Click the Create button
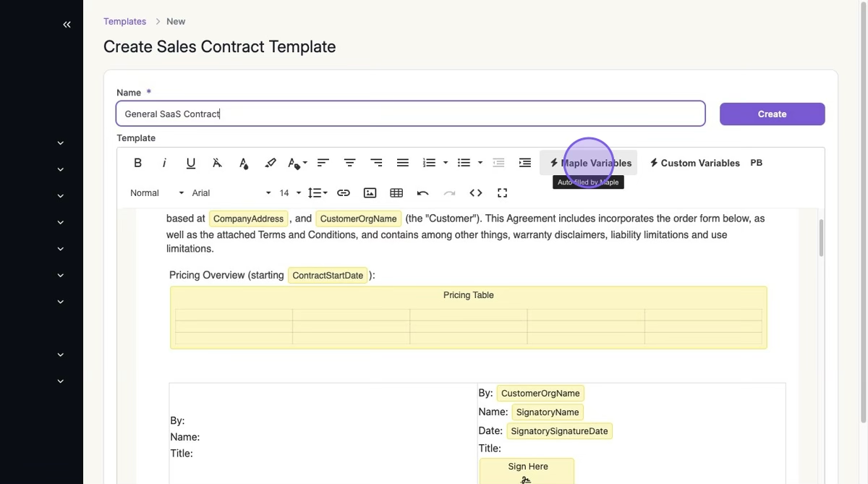Viewport: 868px width, 484px height. (x=772, y=114)
